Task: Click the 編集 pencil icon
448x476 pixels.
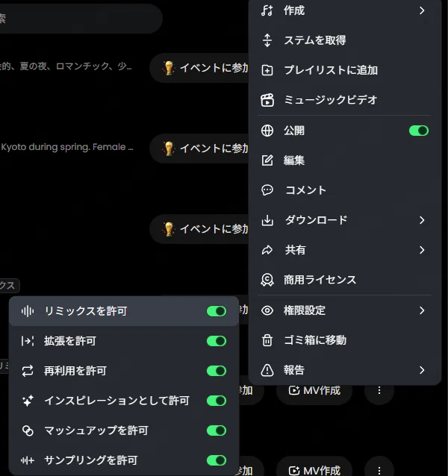Action: [x=267, y=160]
